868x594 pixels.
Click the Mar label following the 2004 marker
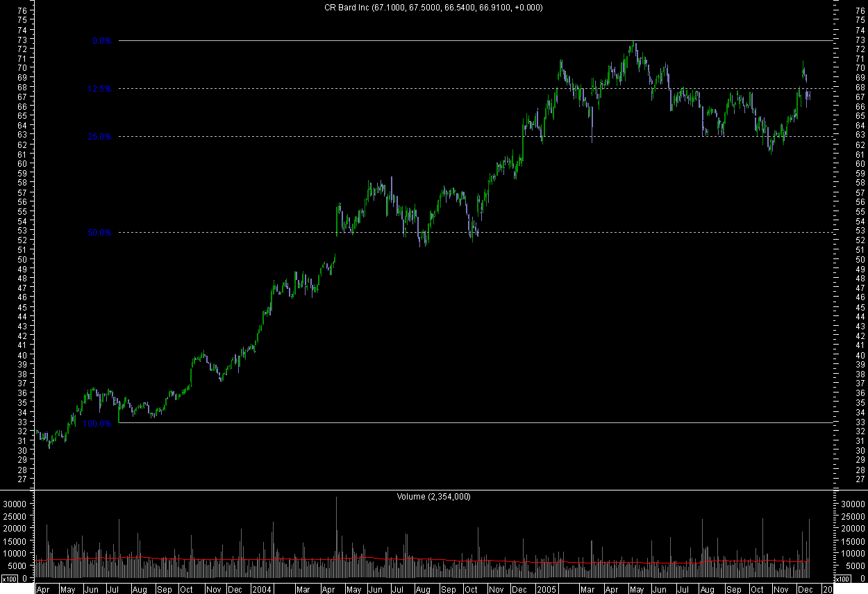303,589
